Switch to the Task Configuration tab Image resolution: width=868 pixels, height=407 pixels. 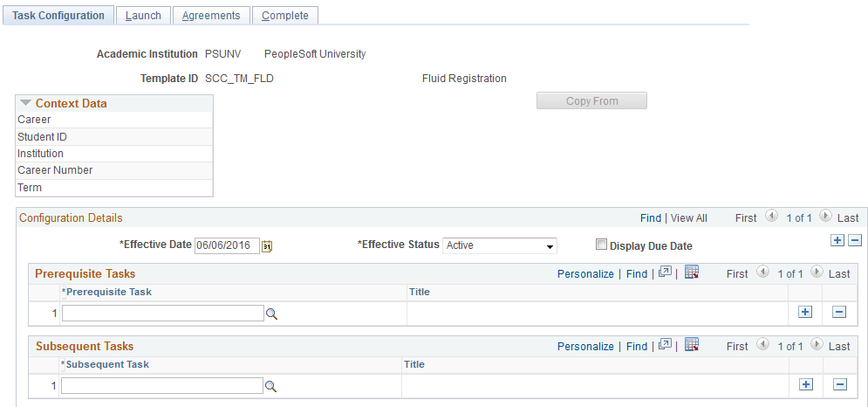click(x=58, y=16)
